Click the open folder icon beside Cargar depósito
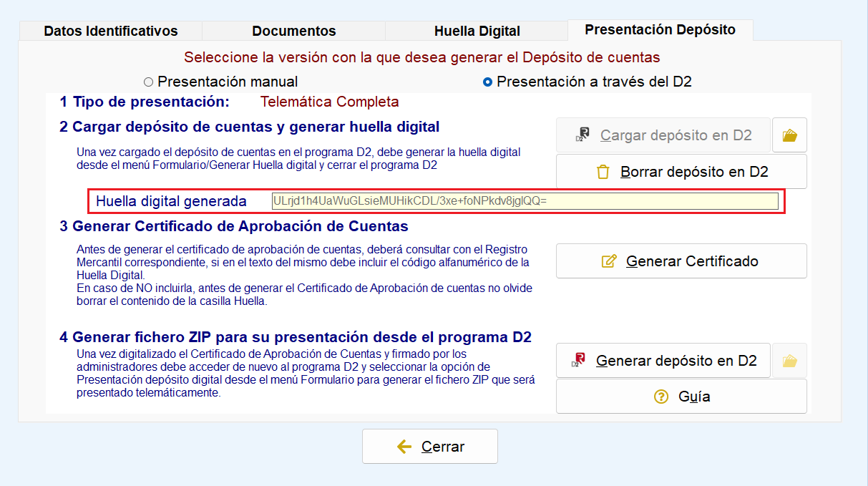The width and height of the screenshot is (868, 486). coord(789,135)
